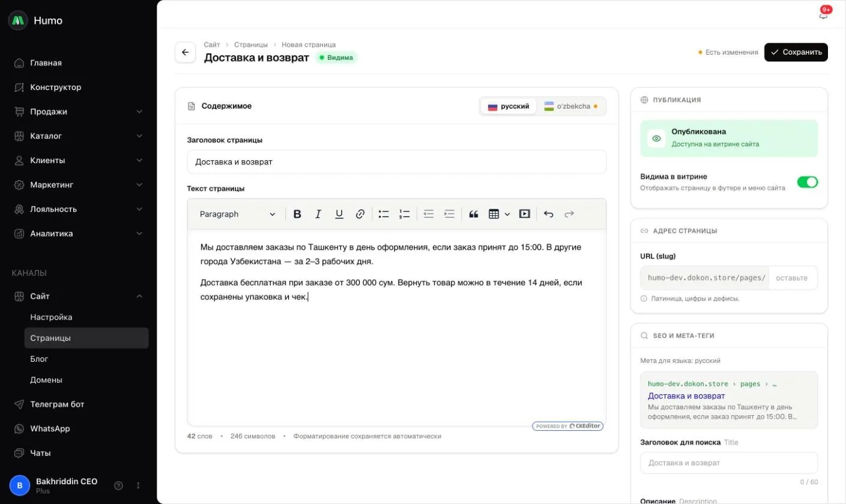The width and height of the screenshot is (846, 504).
Task: Click the Страницы breadcrumb link
Action: click(x=251, y=45)
